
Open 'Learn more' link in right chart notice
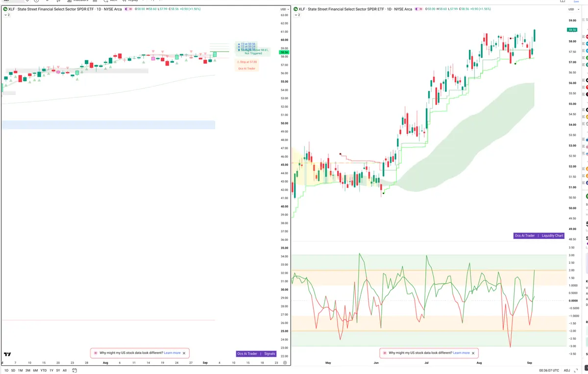coord(461,353)
